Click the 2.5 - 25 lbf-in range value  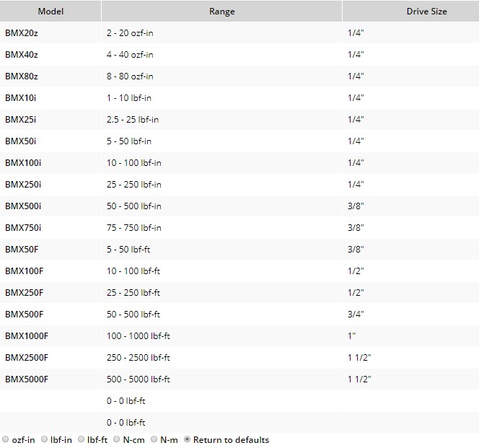click(x=133, y=120)
